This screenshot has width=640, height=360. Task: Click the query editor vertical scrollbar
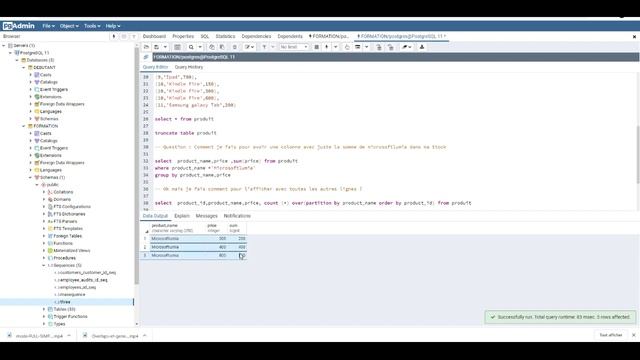[638, 155]
